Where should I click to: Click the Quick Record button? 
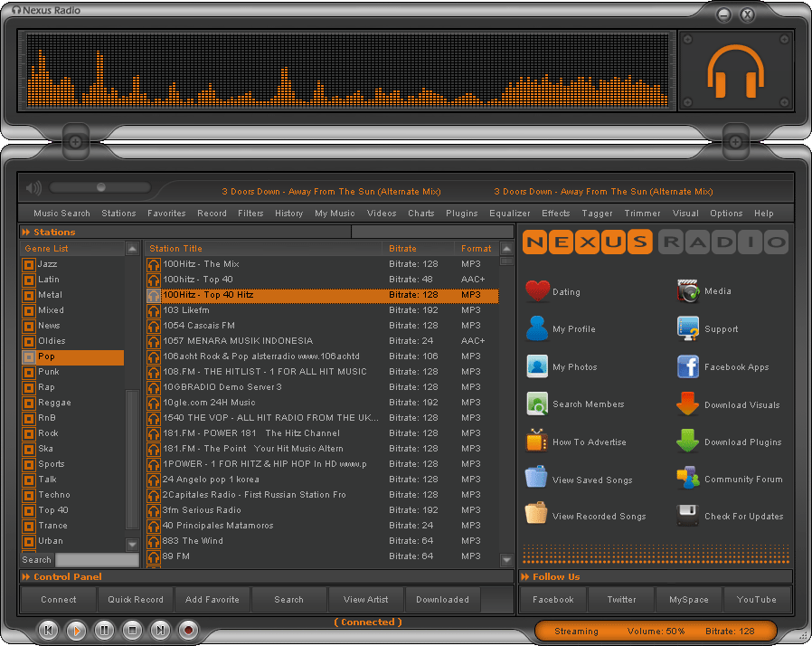coord(136,599)
